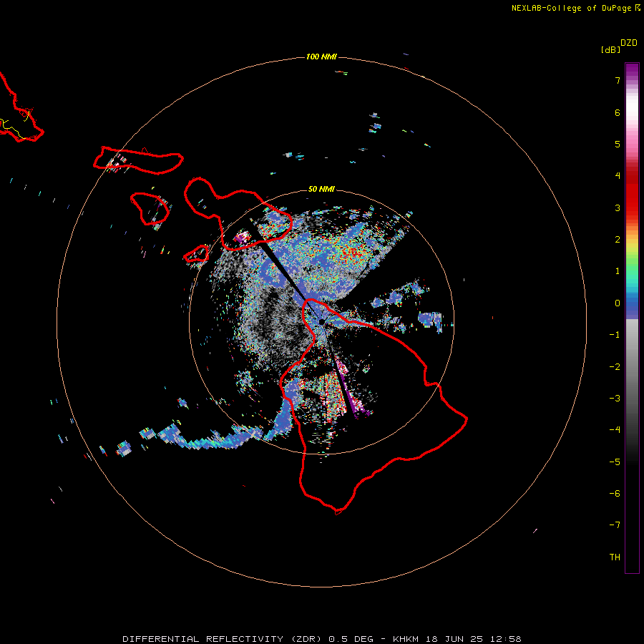
Task: Click the 2 value on color scale
Action: 618,240
